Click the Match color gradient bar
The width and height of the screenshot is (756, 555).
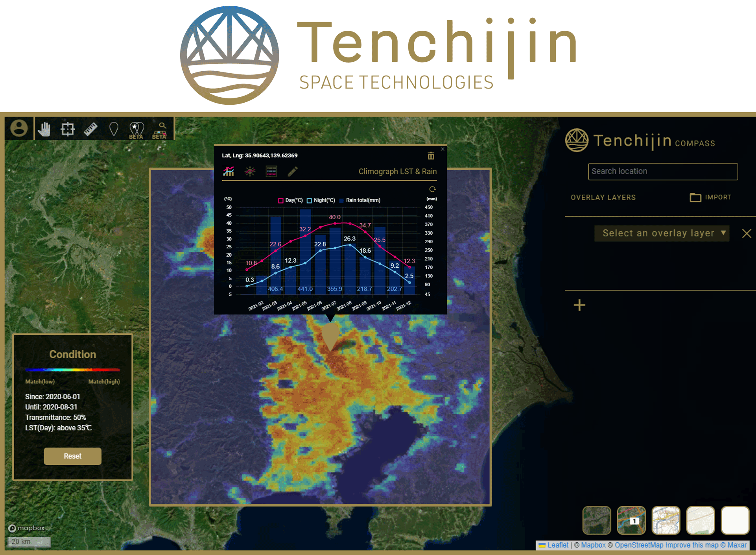(x=72, y=370)
